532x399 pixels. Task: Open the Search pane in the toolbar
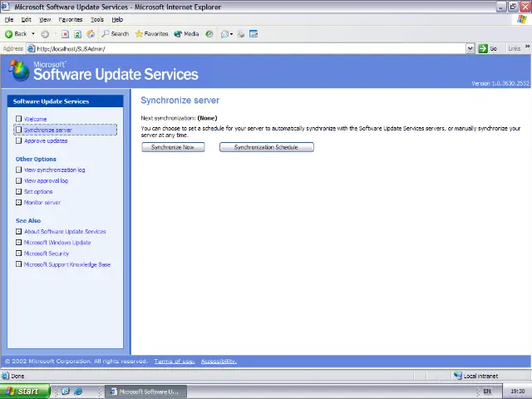click(115, 34)
